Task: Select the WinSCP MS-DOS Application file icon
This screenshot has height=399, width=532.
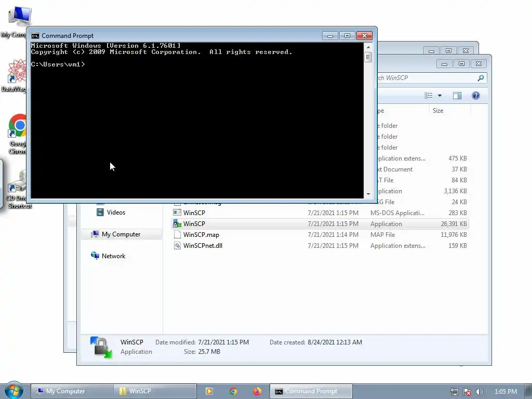Action: (177, 212)
